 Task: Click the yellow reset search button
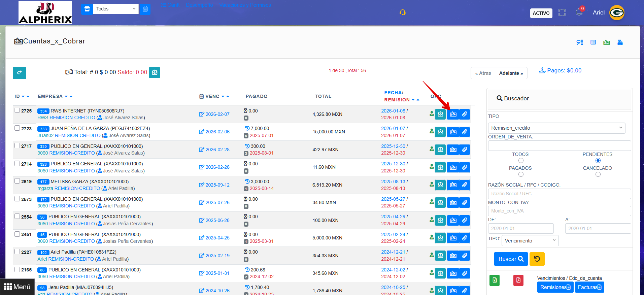click(537, 259)
